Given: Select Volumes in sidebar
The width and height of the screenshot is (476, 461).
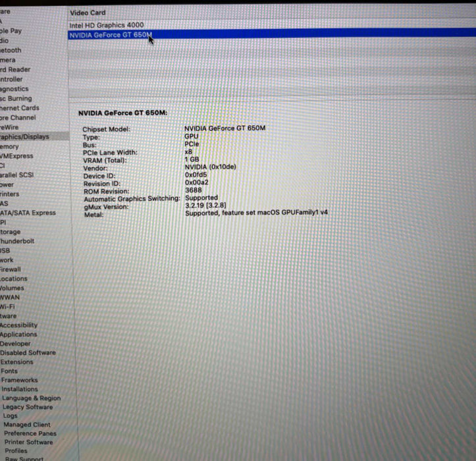Looking at the screenshot, I should tap(12, 288).
